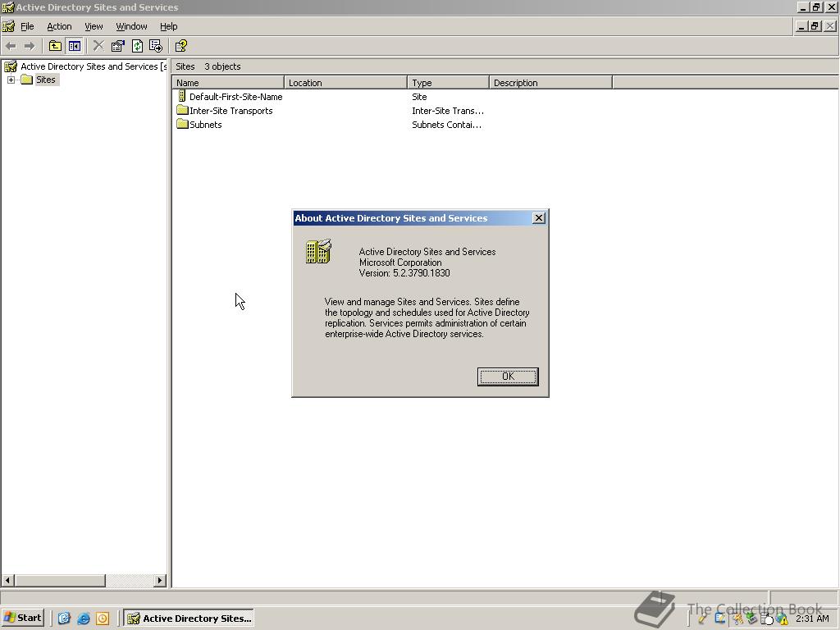Image resolution: width=840 pixels, height=630 pixels.
Task: Click the tree pane horizontal scrollbar thumb
Action: tap(59, 580)
